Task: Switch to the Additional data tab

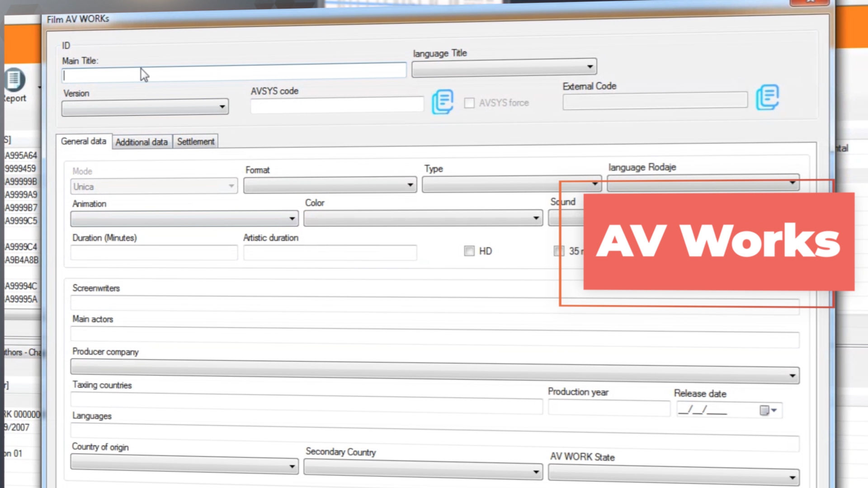Action: pyautogui.click(x=142, y=142)
